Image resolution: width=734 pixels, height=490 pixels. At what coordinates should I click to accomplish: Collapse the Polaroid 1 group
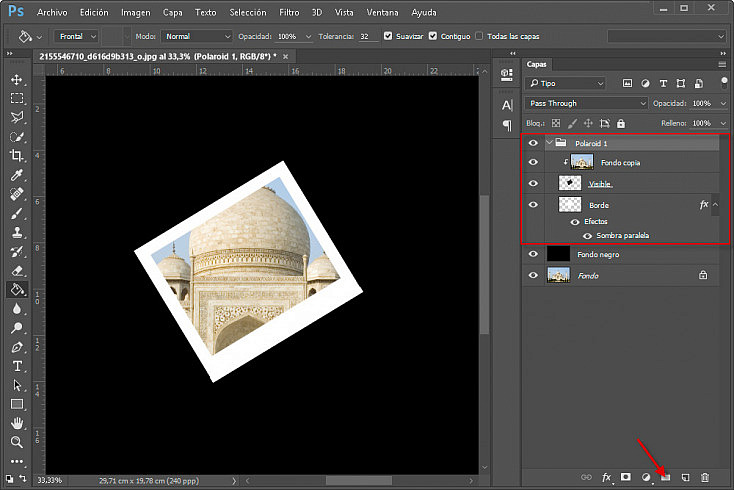pos(550,142)
